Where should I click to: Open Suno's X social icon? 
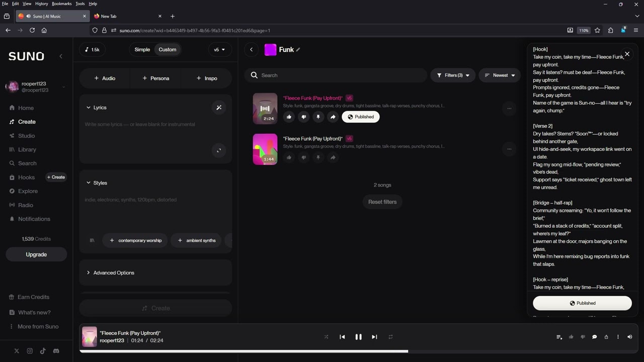pos(17,351)
